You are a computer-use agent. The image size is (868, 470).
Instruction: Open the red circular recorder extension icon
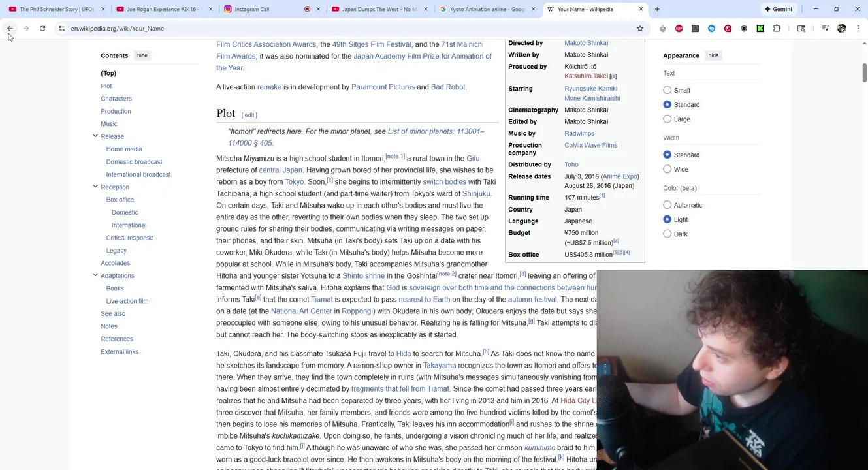click(728, 29)
